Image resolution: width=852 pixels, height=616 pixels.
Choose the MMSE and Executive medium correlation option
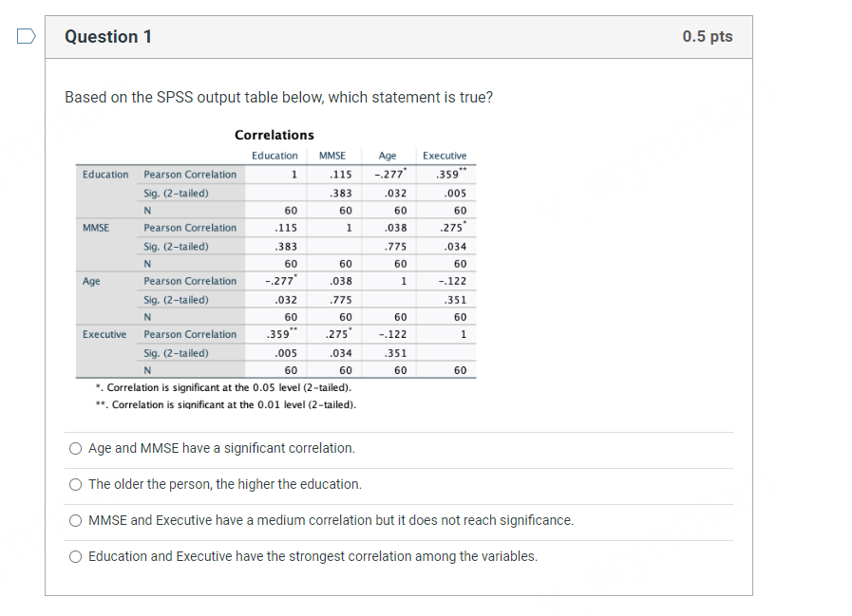tap(75, 520)
